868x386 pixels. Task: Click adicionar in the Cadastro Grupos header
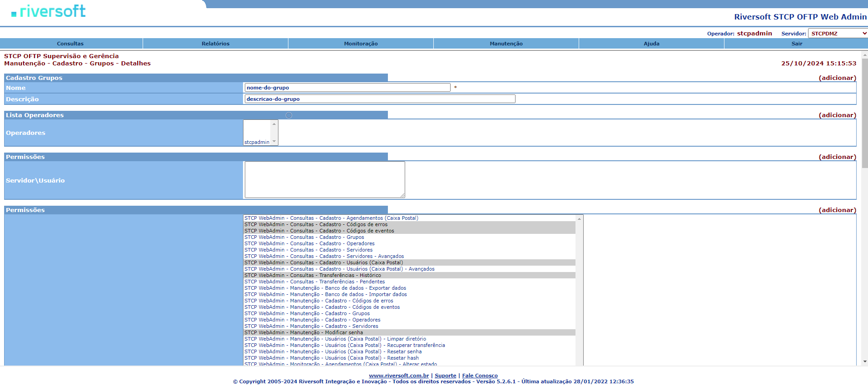pos(837,78)
